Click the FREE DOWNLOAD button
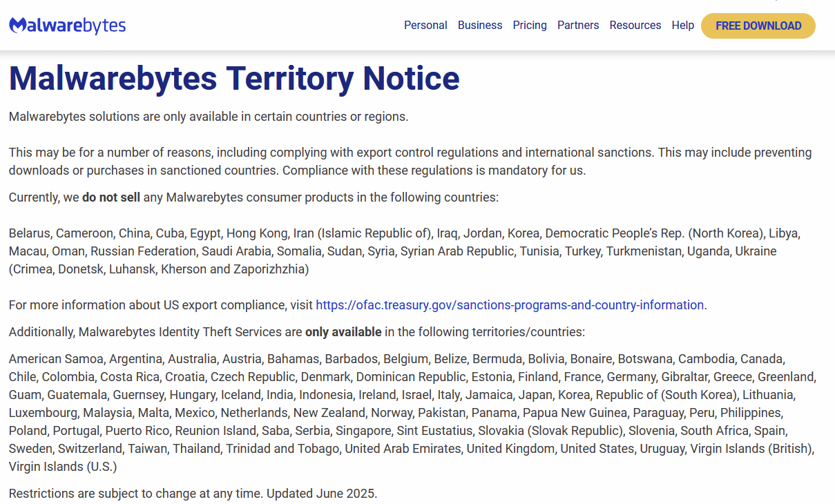This screenshot has width=835, height=504. 758,26
